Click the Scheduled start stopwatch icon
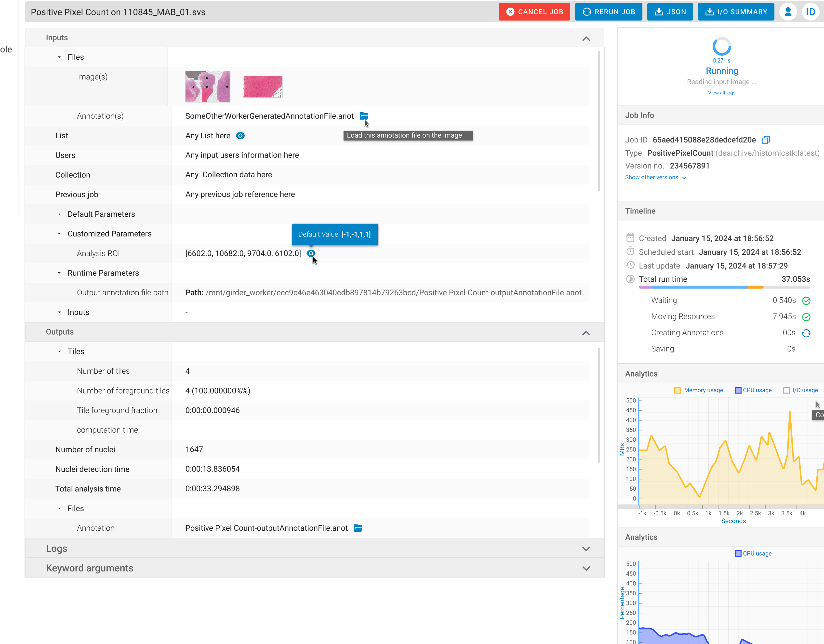This screenshot has height=644, width=824. click(630, 251)
